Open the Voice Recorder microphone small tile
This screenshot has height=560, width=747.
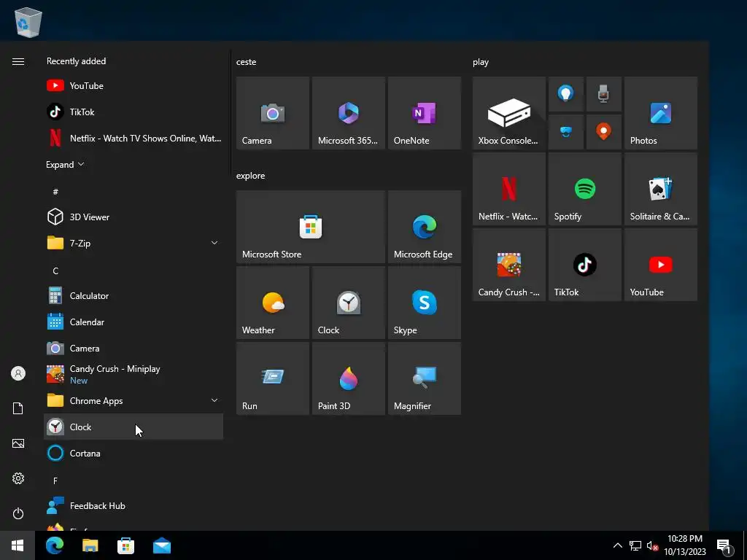[x=603, y=94]
